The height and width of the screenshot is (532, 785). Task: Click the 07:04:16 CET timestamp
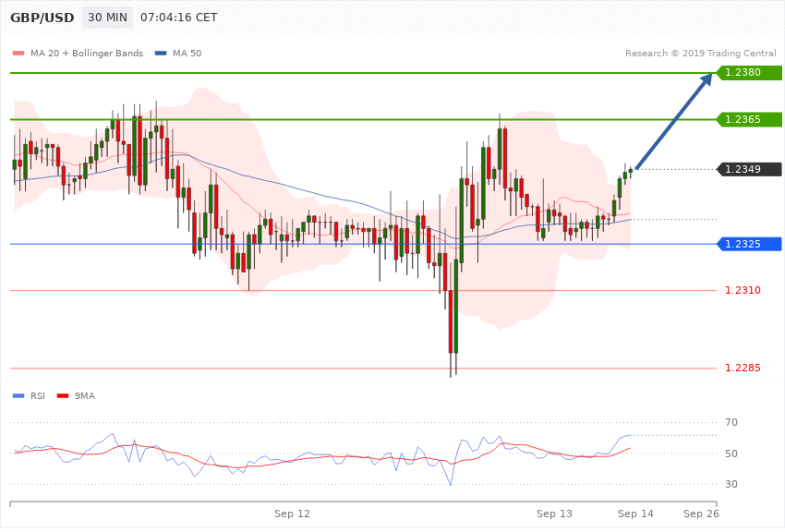tap(179, 18)
